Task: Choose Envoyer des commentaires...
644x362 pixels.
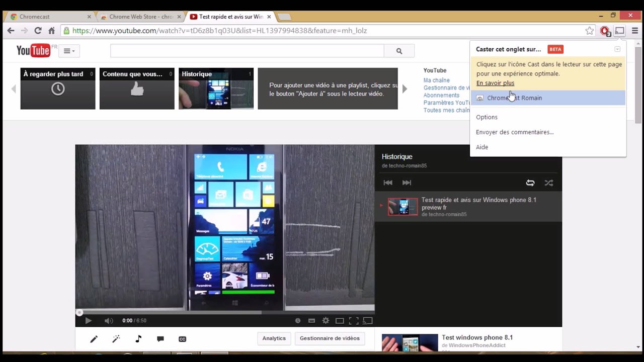Action: coord(515,132)
